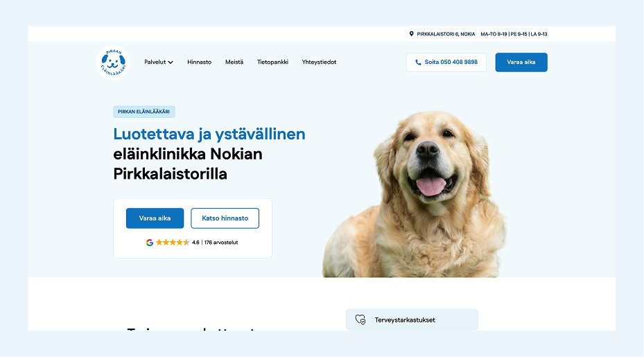Click the heart icon beside Terveystarkastukset
The image size is (644, 357).
pyautogui.click(x=360, y=320)
